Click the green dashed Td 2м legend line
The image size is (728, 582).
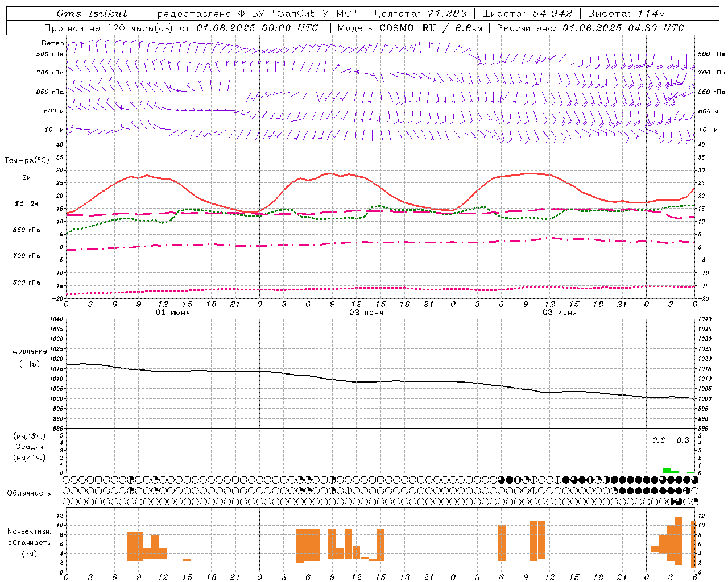[26, 210]
